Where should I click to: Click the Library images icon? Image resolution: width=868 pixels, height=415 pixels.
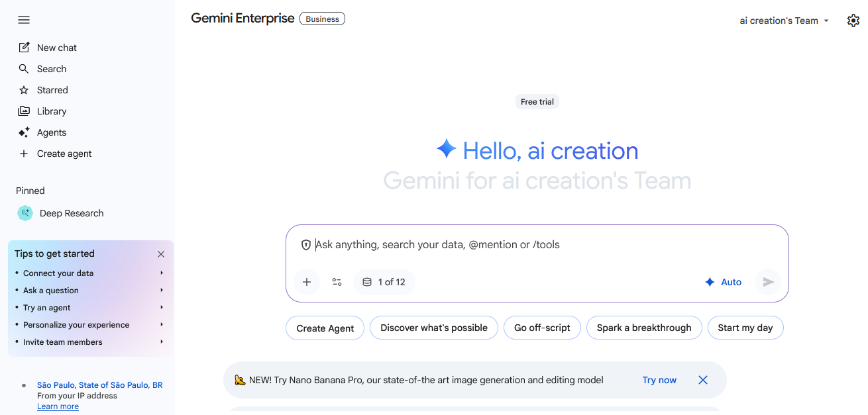(x=24, y=111)
